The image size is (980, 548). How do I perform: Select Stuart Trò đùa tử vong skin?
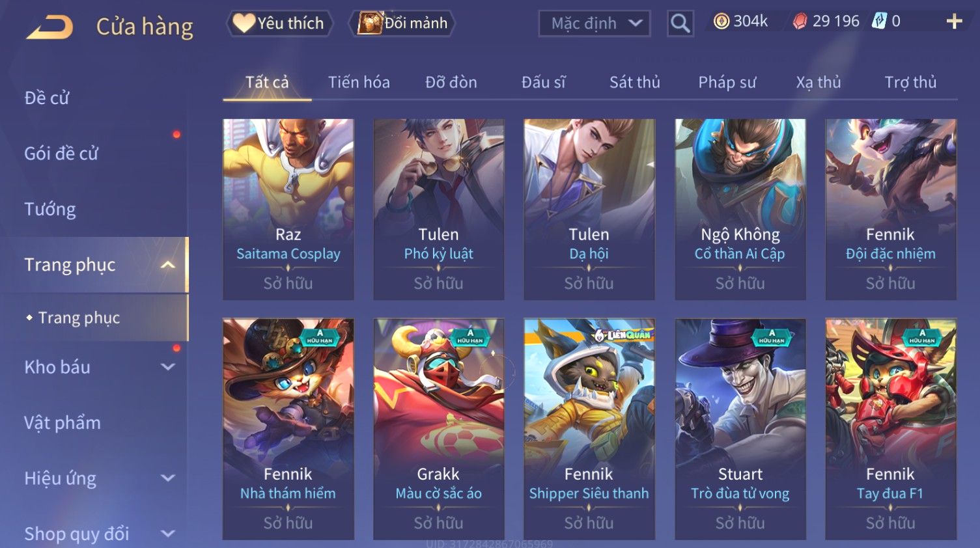[x=740, y=429]
